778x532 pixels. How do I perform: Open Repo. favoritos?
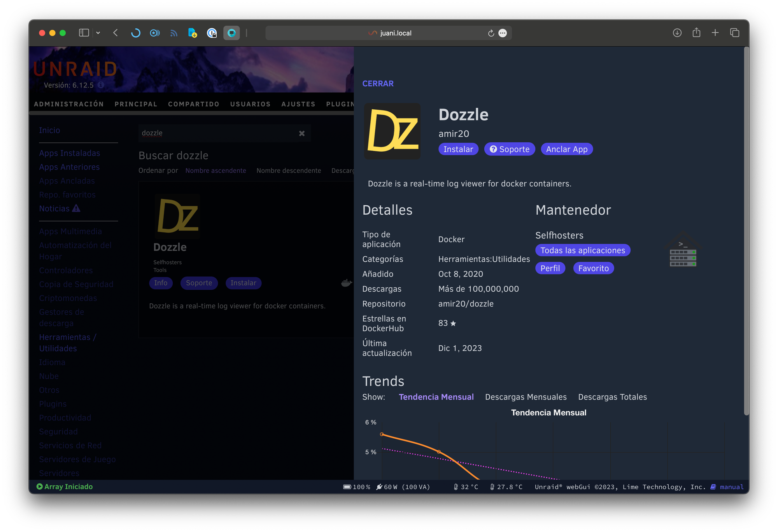point(67,194)
